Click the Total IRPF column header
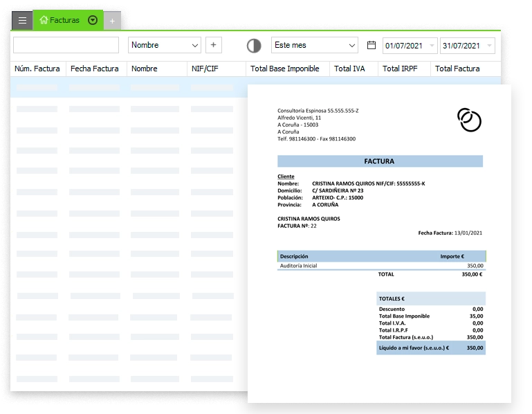 coord(401,69)
